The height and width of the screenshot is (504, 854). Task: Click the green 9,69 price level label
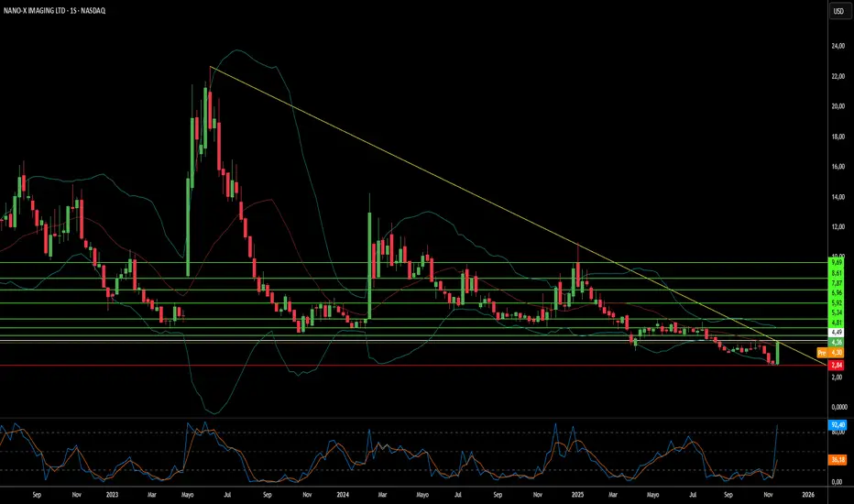pos(836,262)
